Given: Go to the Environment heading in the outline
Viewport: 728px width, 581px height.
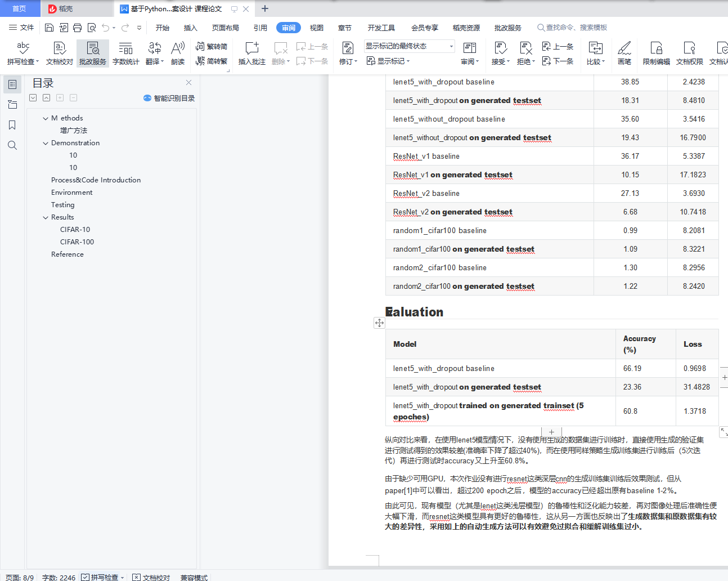Looking at the screenshot, I should [x=72, y=193].
